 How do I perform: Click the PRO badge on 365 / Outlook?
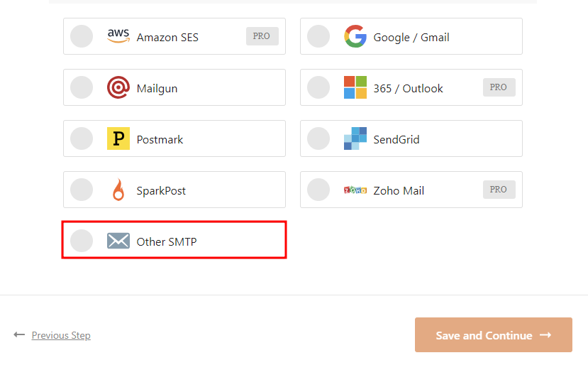tap(499, 87)
